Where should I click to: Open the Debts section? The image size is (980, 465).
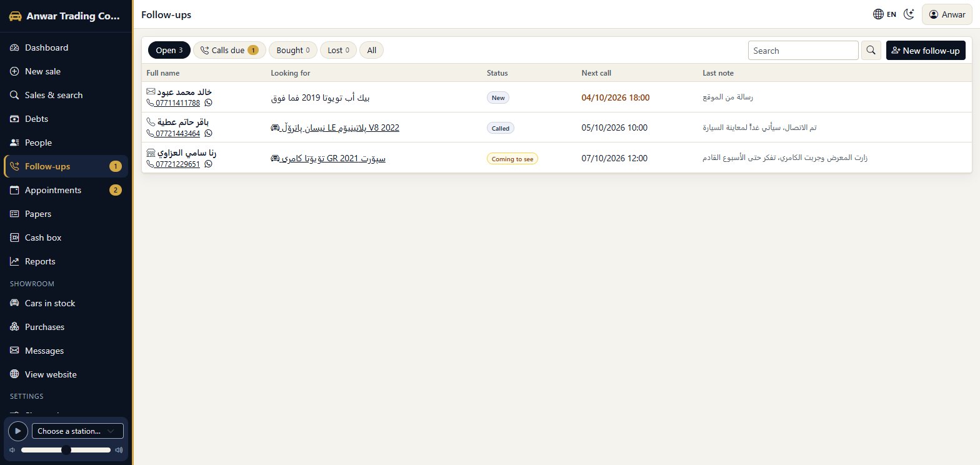click(66, 119)
